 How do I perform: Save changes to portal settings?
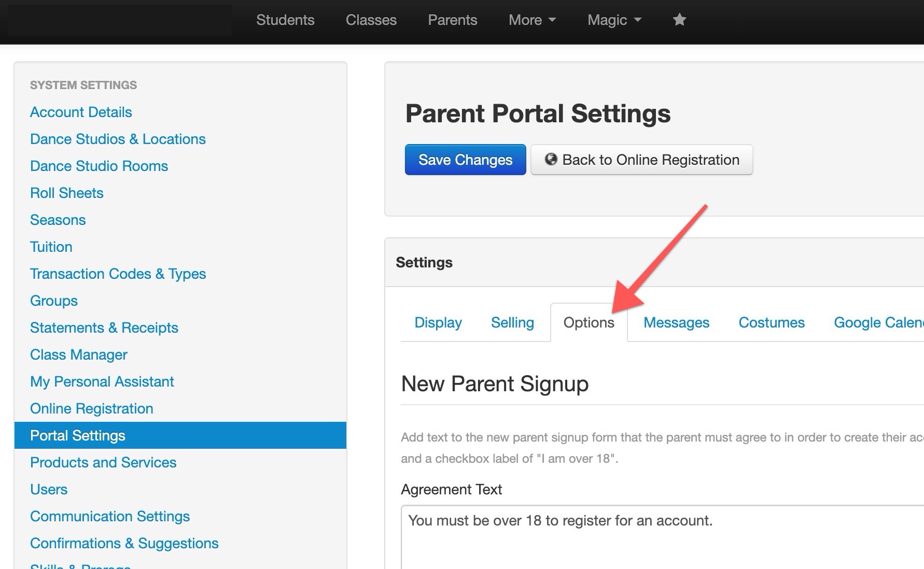coord(465,160)
